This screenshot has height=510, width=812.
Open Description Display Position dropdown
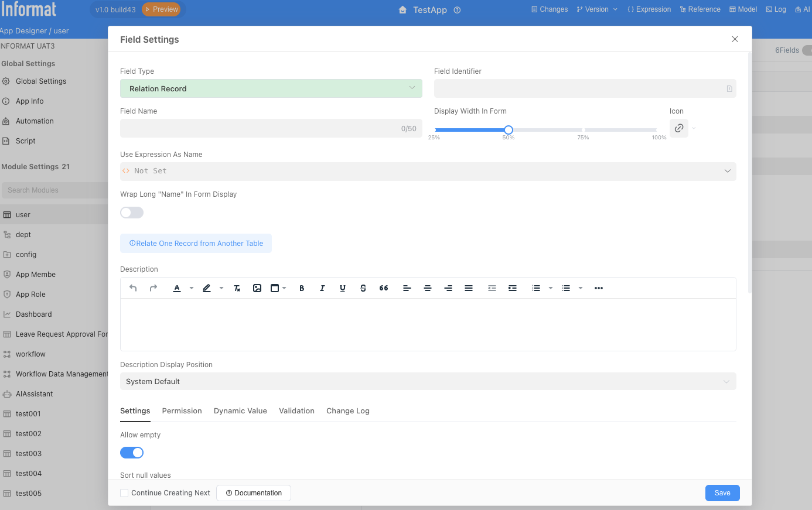coord(428,382)
